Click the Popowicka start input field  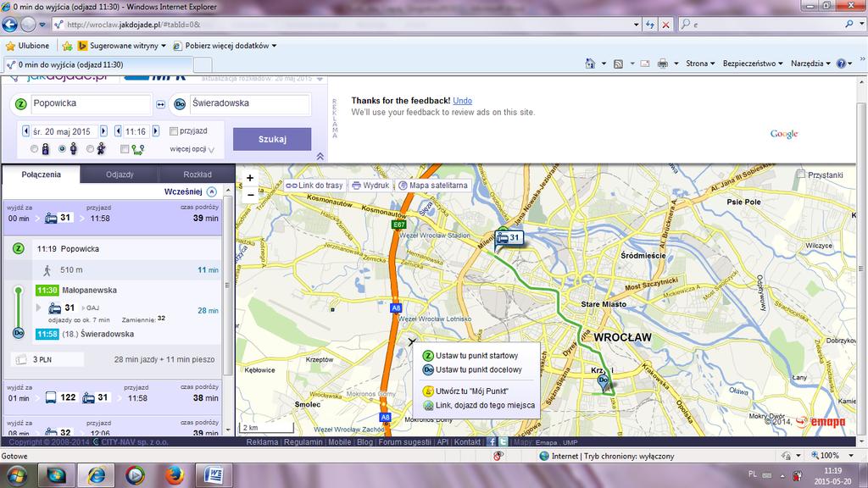(91, 103)
